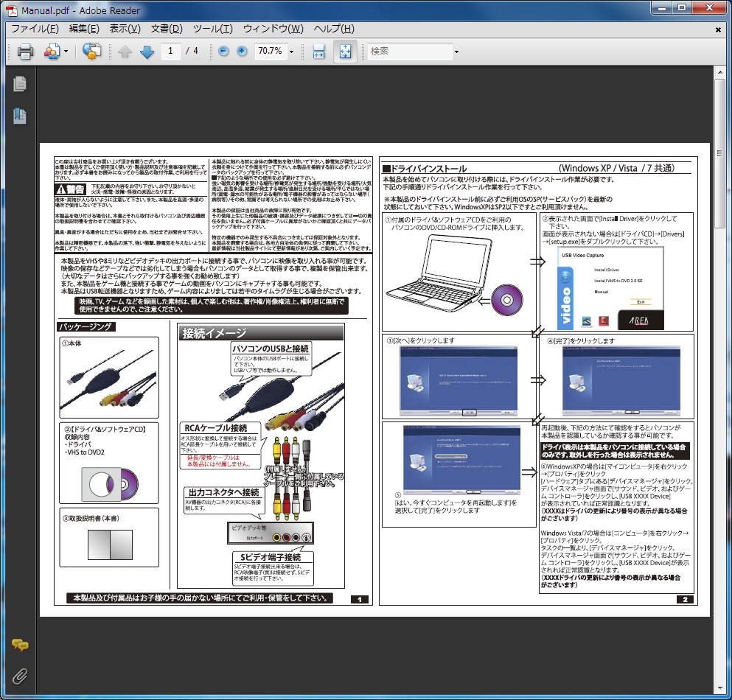
Task: Open the Bookmarks panel icon
Action: pos(20,116)
